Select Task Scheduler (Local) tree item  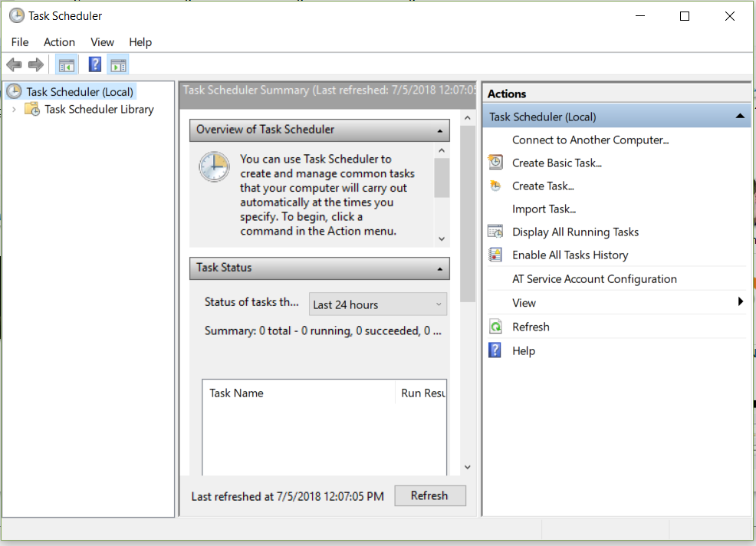coord(80,92)
